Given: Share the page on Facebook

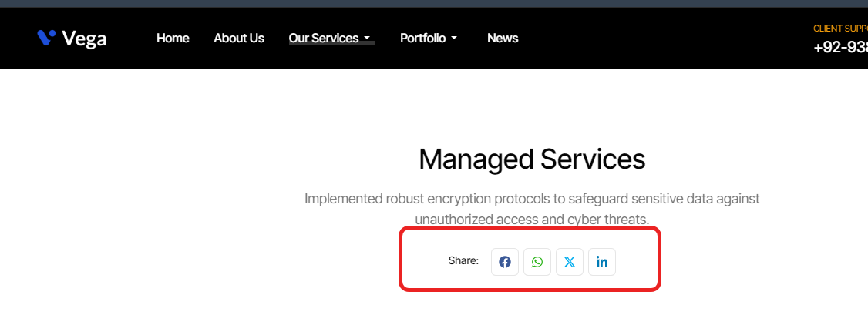Looking at the screenshot, I should click(505, 262).
